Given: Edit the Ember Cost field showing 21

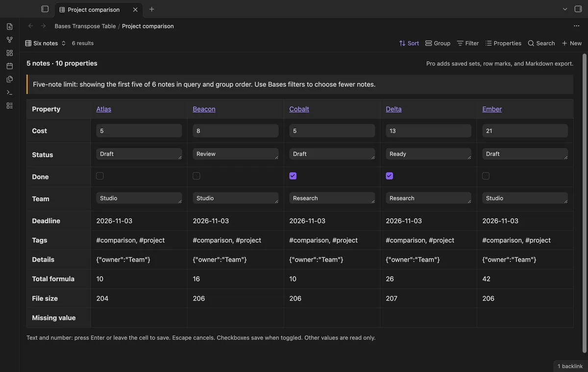Looking at the screenshot, I should point(525,131).
